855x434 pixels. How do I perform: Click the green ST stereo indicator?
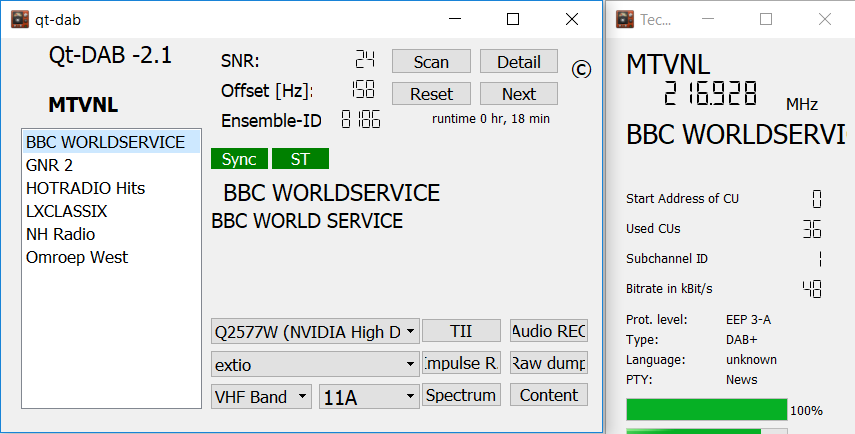(300, 159)
